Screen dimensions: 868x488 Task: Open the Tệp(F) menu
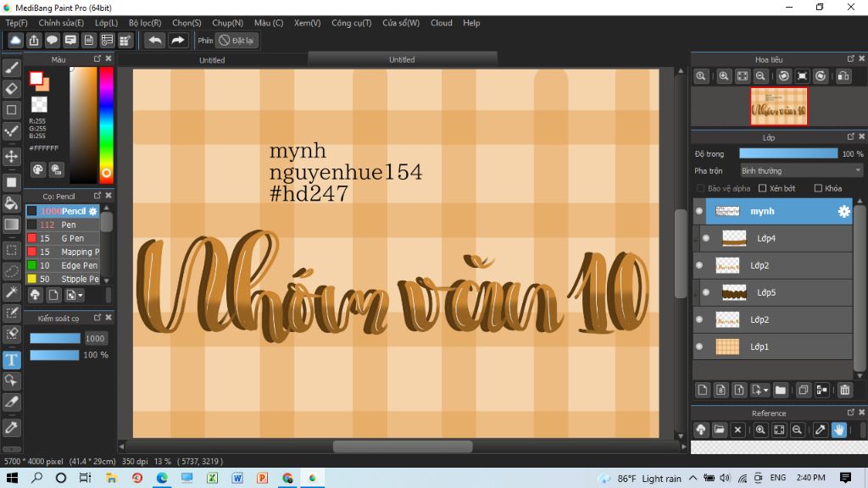point(16,23)
